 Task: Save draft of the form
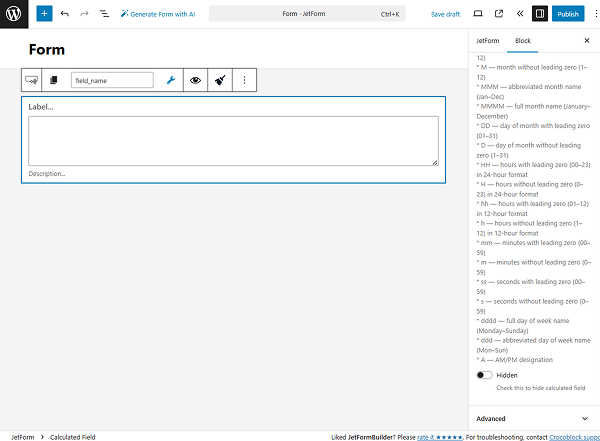click(x=445, y=14)
